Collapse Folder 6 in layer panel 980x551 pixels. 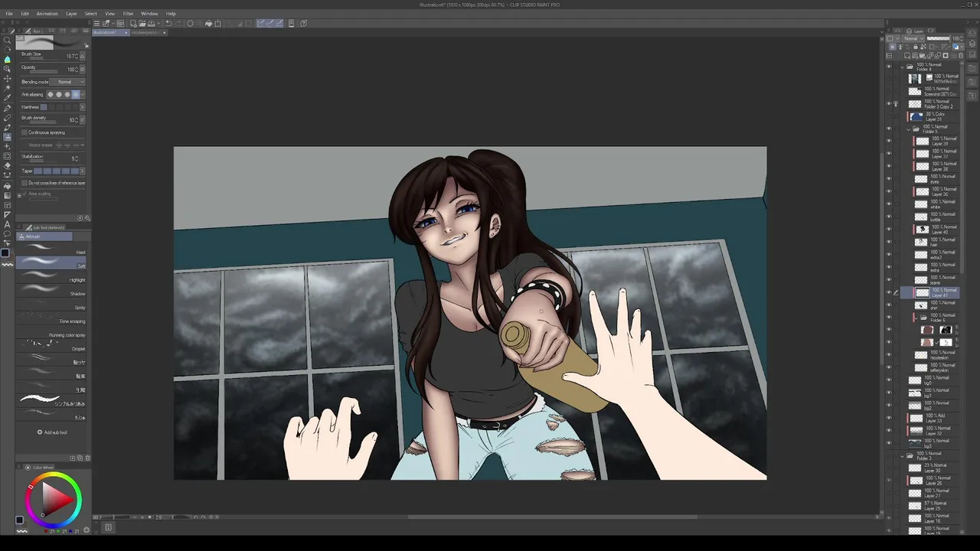(x=915, y=318)
